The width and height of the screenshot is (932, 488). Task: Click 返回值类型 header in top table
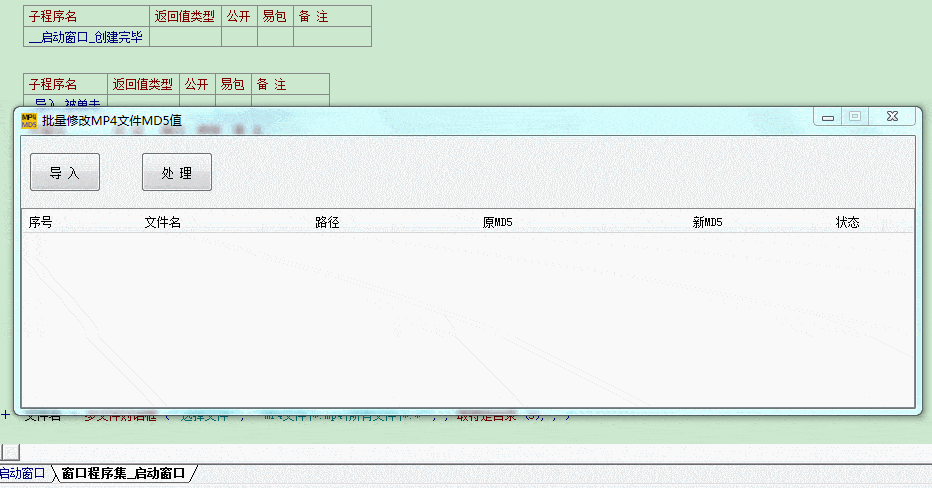point(185,16)
